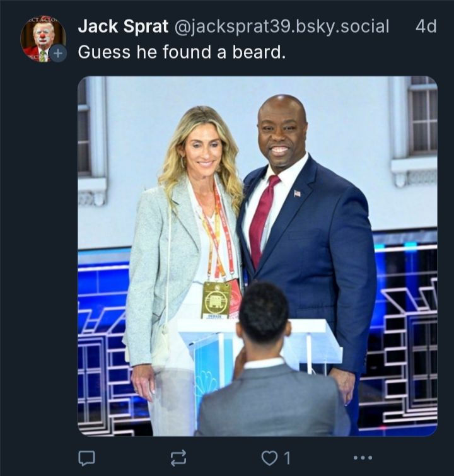
Task: Click the like count number 1
Action: click(x=287, y=458)
